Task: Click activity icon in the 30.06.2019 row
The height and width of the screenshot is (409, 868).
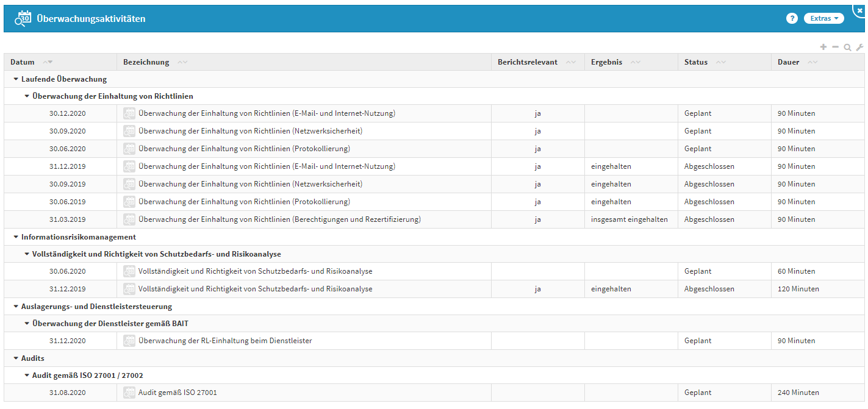Action: point(129,202)
